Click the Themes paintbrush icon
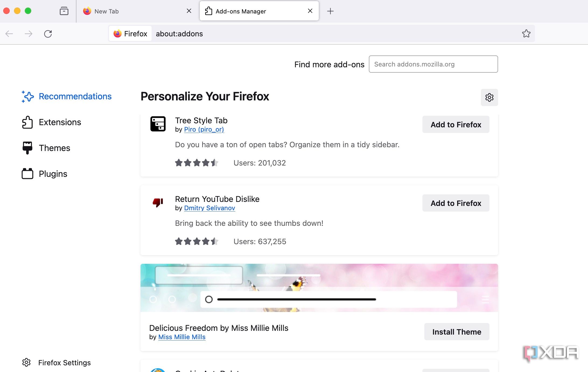This screenshot has height=372, width=588. 27,148
